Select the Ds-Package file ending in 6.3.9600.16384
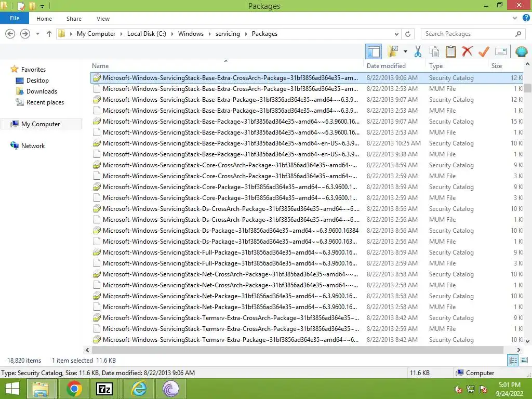This screenshot has width=532, height=399. click(307, 230)
